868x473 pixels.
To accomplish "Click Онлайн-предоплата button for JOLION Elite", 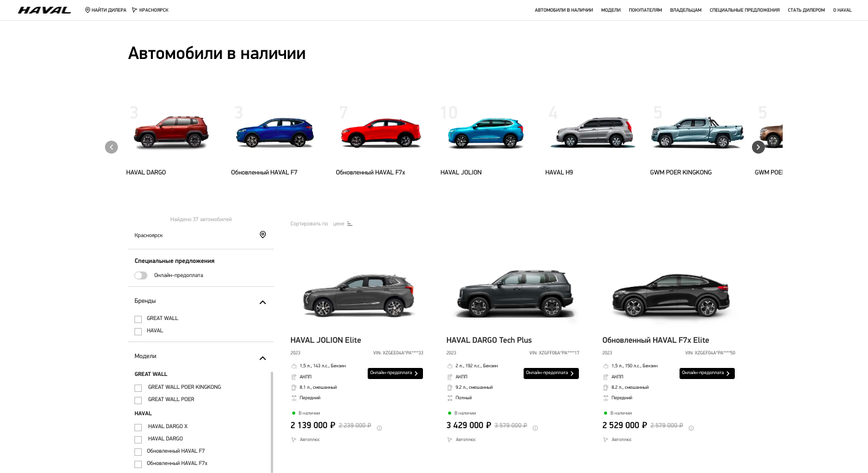I will point(395,373).
